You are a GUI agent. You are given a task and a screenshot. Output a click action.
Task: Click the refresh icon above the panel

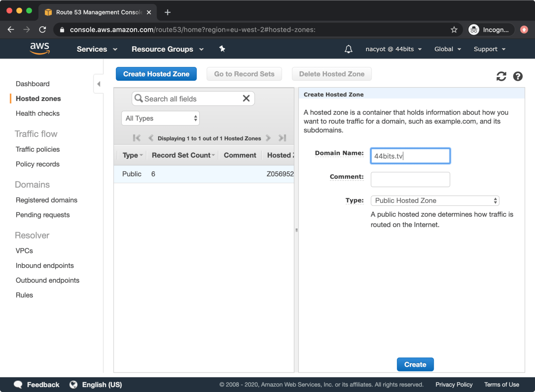click(x=501, y=76)
